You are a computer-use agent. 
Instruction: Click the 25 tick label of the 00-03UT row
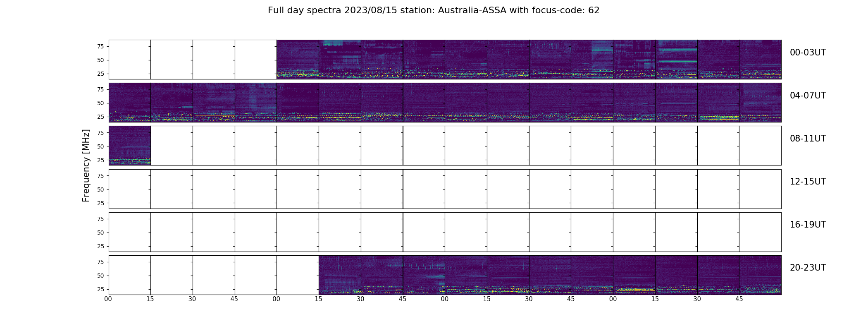(100, 74)
